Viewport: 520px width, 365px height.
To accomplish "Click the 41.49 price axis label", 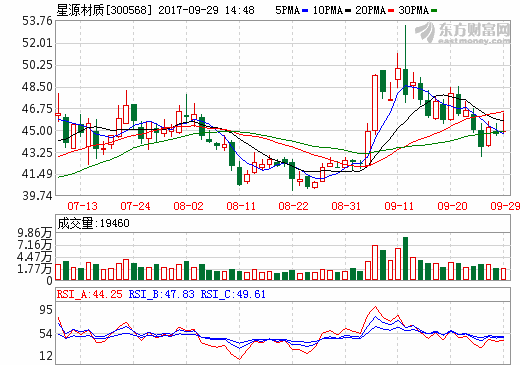I will pos(37,174).
